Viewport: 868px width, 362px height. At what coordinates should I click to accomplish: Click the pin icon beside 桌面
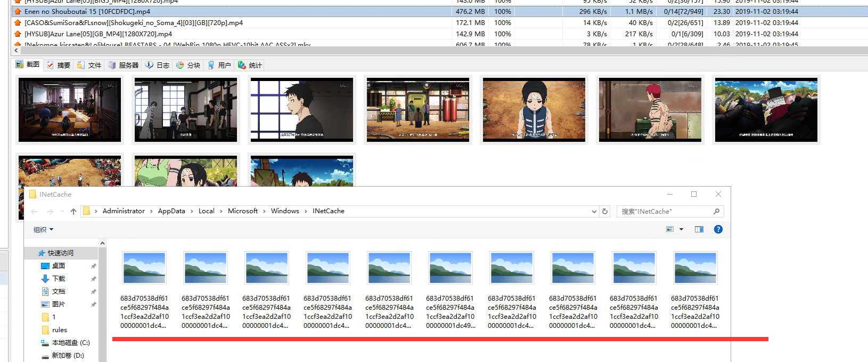(x=93, y=266)
